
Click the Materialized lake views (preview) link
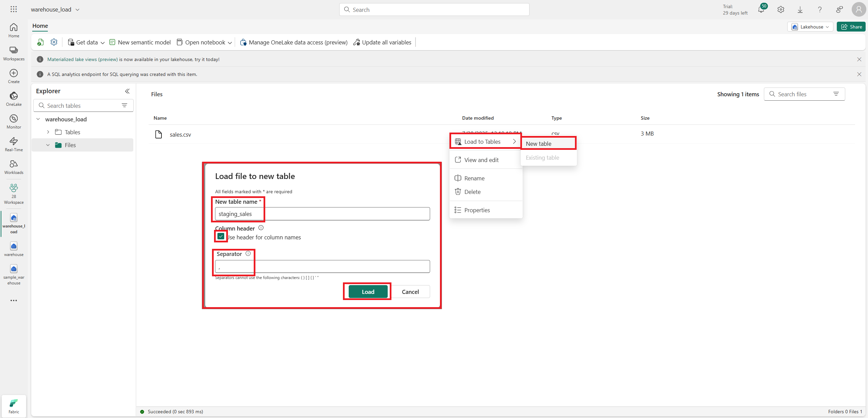[82, 59]
